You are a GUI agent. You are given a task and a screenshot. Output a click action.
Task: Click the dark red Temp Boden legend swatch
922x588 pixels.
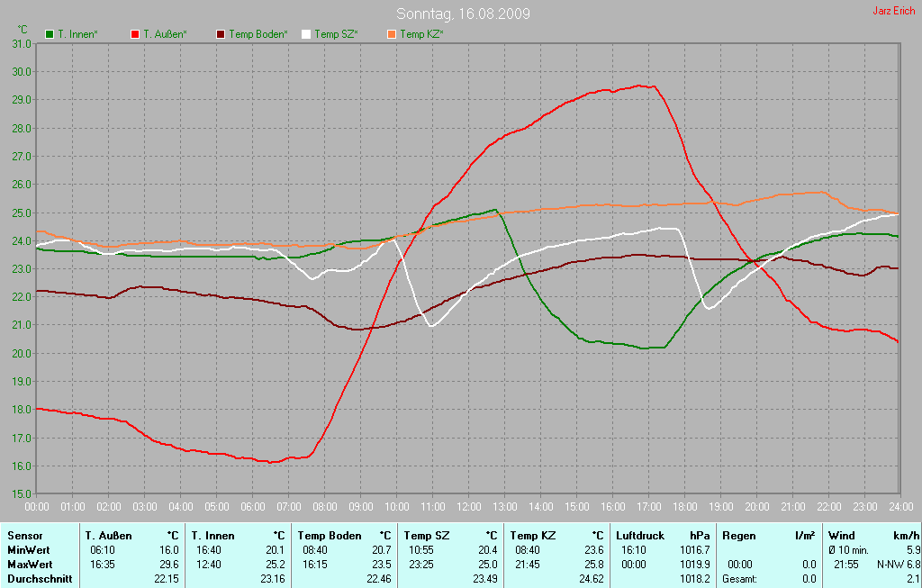[x=221, y=34]
